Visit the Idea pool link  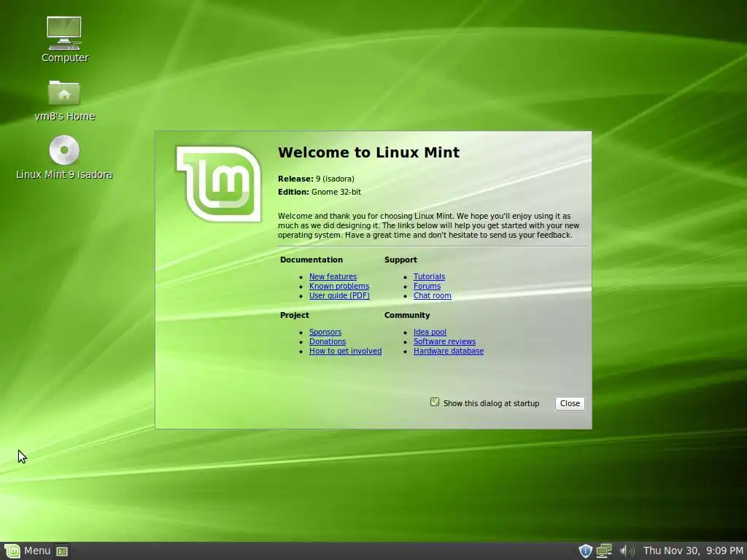pos(430,332)
